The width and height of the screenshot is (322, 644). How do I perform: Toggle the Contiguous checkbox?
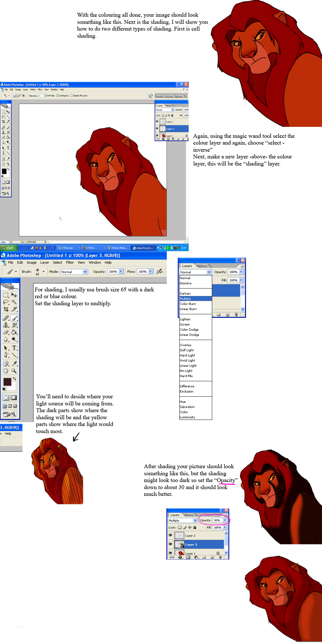point(58,96)
